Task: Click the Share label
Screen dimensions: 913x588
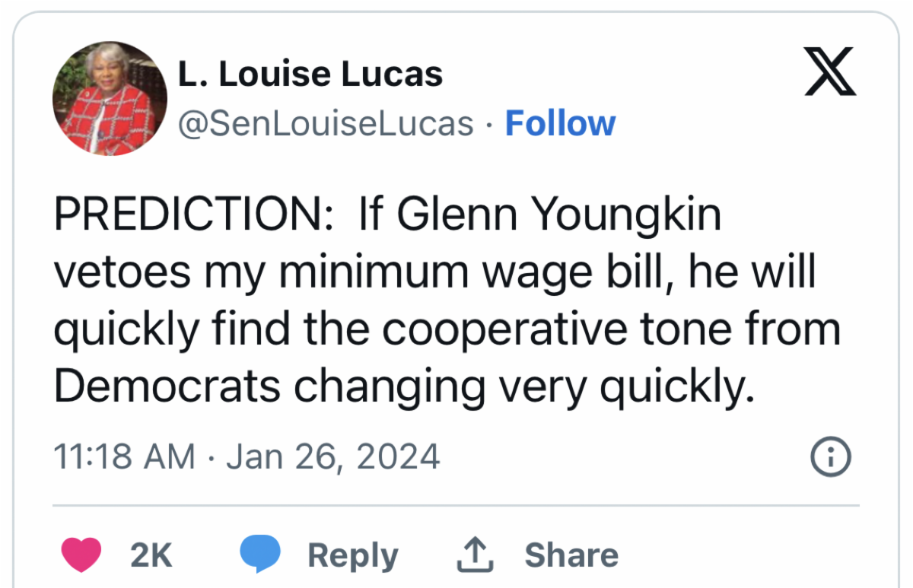Action: 571,555
